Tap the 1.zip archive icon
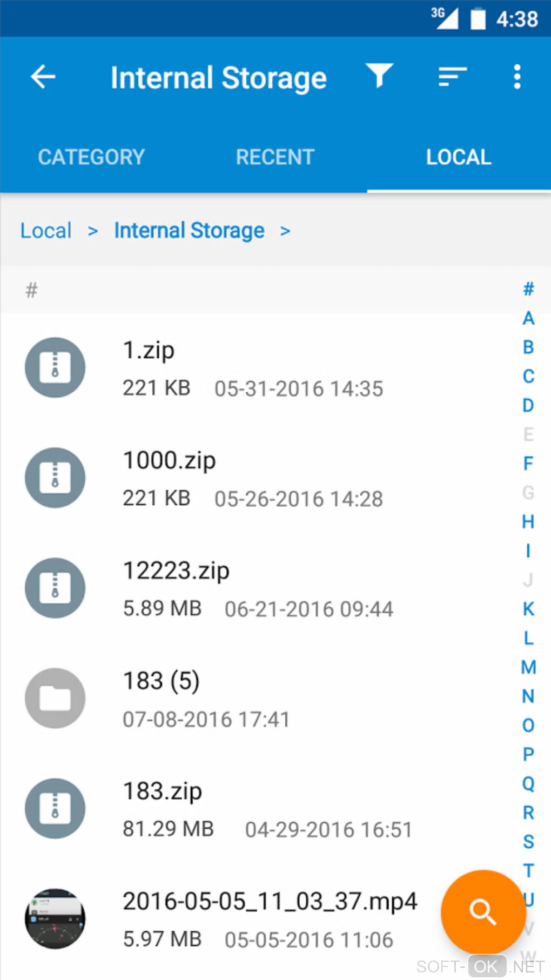Screen dimensions: 551x980 point(55,368)
